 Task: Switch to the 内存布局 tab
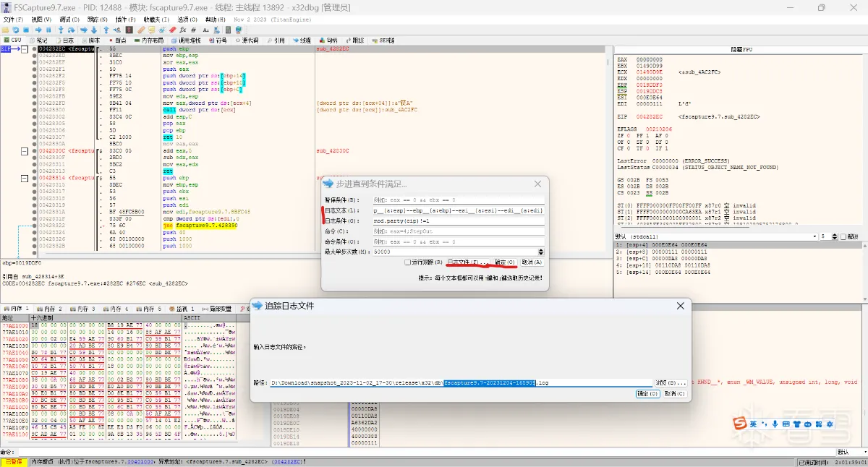coord(151,40)
